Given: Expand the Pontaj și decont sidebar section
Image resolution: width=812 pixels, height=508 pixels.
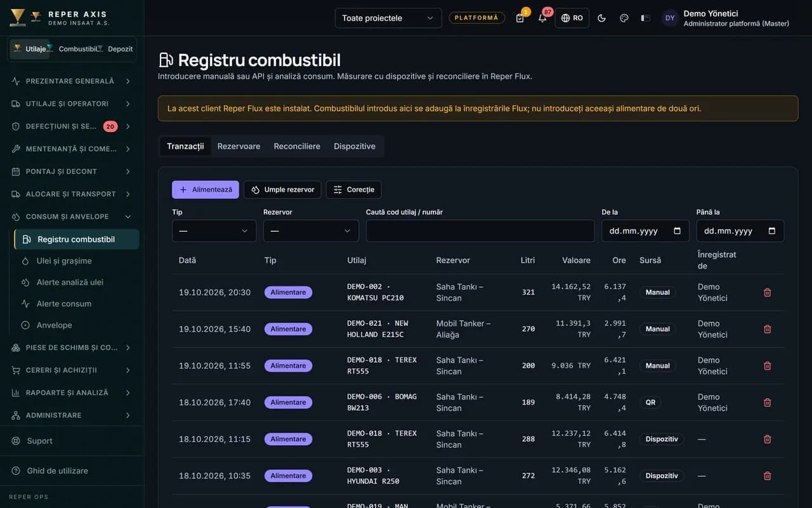Looking at the screenshot, I should 72,171.
